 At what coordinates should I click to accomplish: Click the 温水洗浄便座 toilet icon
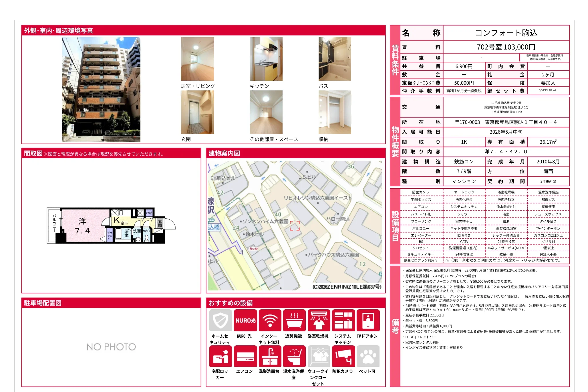click(294, 356)
